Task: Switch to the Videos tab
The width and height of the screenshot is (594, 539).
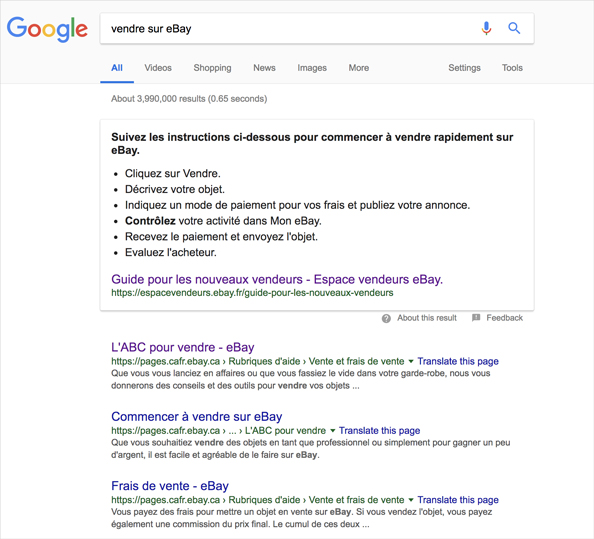Action: (x=158, y=68)
